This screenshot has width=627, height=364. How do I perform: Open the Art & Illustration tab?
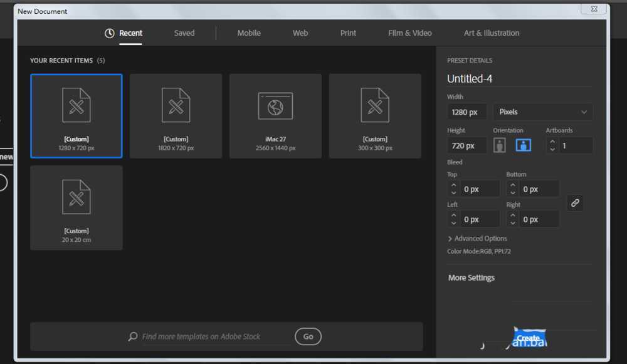click(492, 33)
